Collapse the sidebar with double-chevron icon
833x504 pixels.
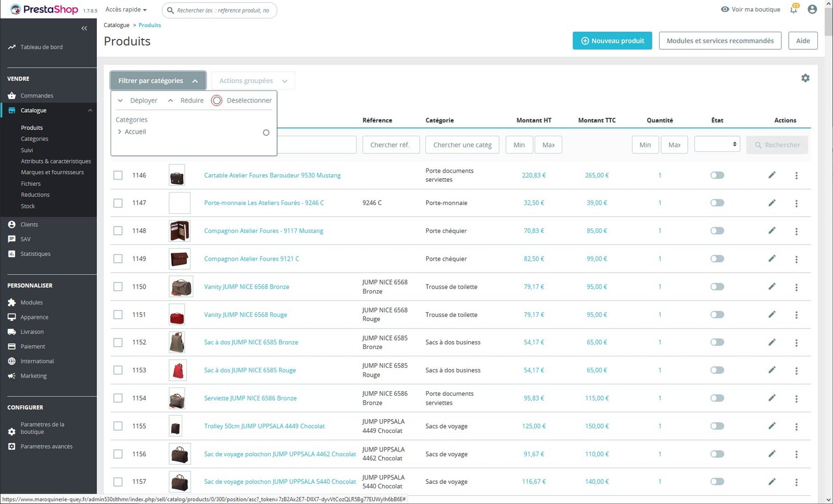[84, 28]
